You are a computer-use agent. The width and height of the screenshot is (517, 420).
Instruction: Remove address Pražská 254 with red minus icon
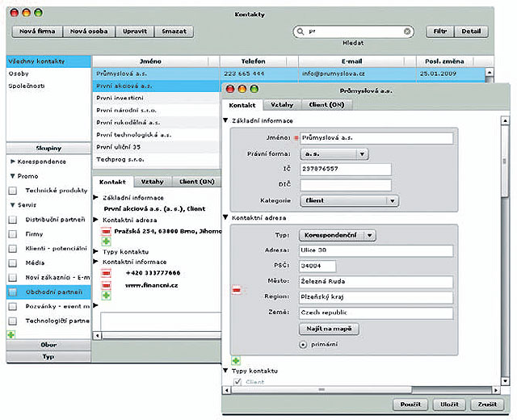tap(106, 232)
